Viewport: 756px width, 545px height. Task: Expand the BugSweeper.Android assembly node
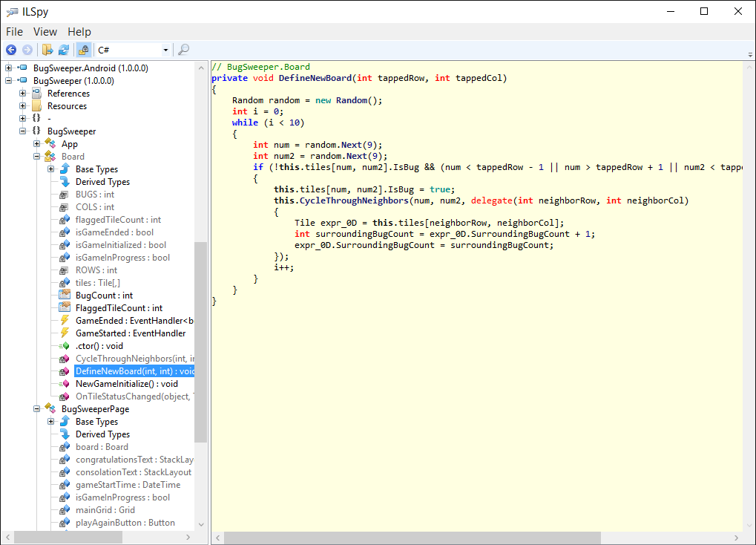coord(9,68)
